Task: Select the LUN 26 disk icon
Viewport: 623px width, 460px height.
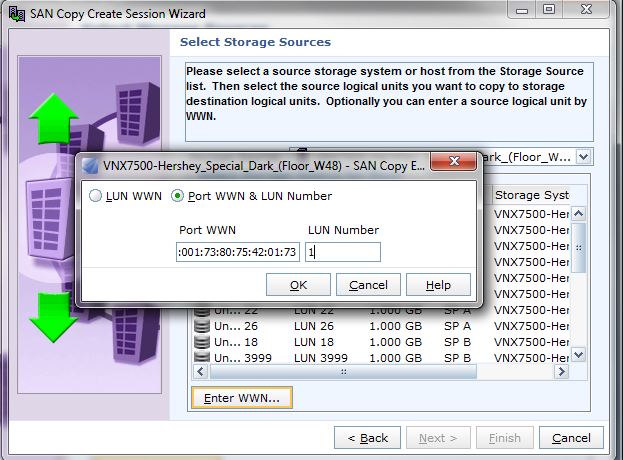Action: click(201, 326)
